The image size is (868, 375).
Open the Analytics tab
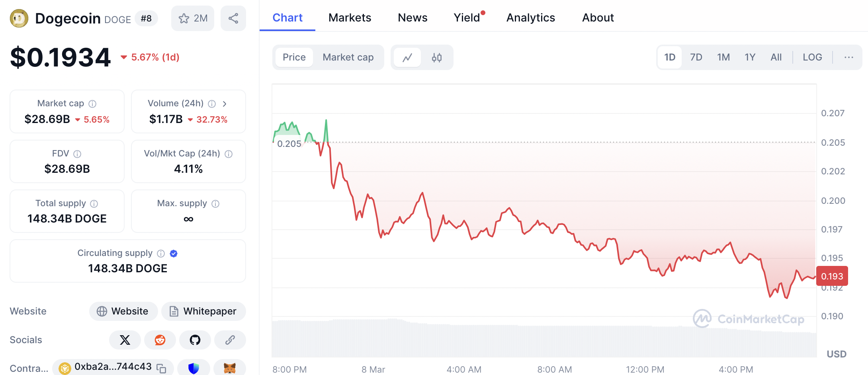tap(530, 18)
